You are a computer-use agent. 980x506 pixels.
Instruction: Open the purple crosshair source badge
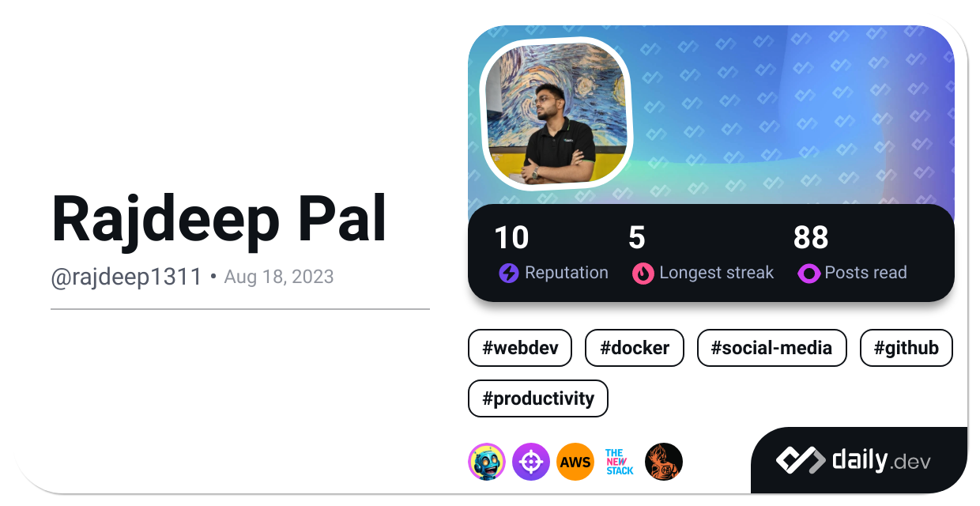[531, 462]
